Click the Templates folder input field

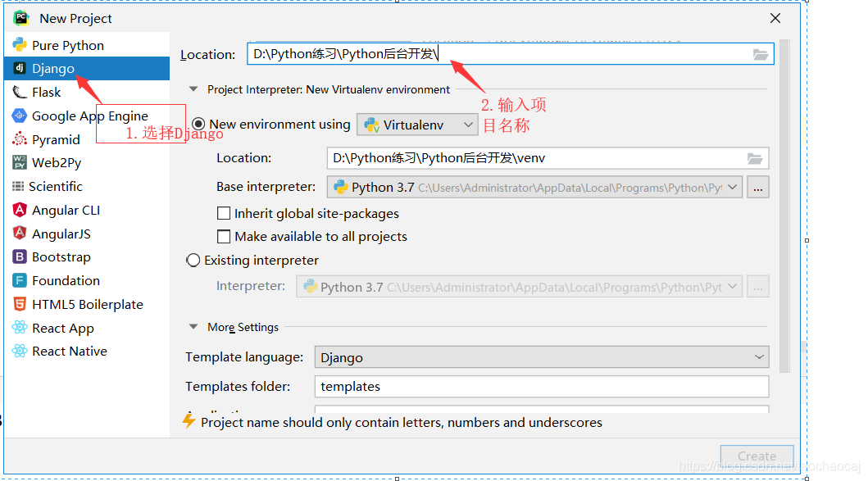tap(542, 386)
